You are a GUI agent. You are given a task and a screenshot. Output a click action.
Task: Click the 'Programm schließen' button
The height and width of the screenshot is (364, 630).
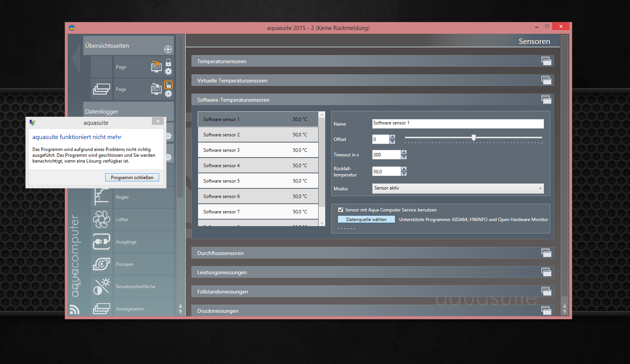tap(132, 178)
